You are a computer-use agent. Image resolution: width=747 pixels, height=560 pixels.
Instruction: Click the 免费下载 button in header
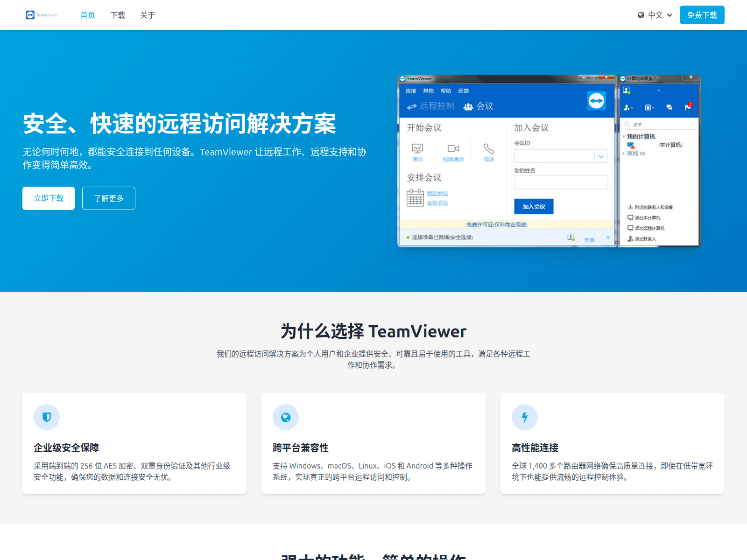point(702,15)
